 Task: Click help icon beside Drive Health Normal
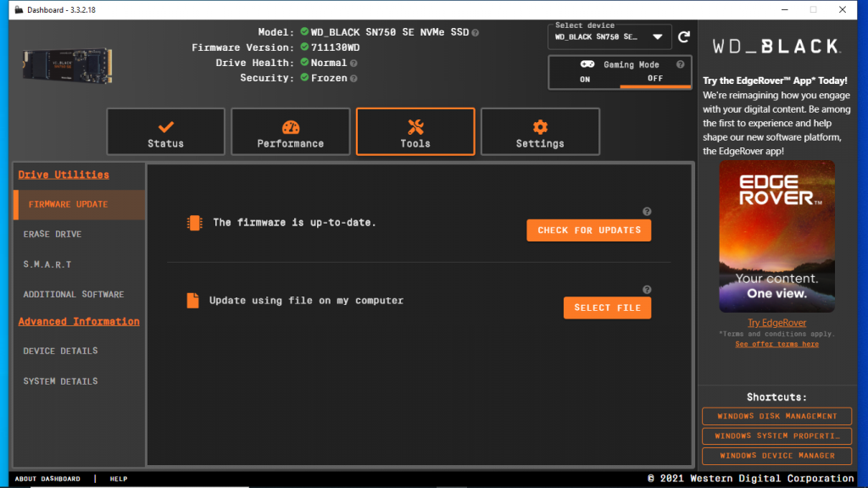[353, 63]
